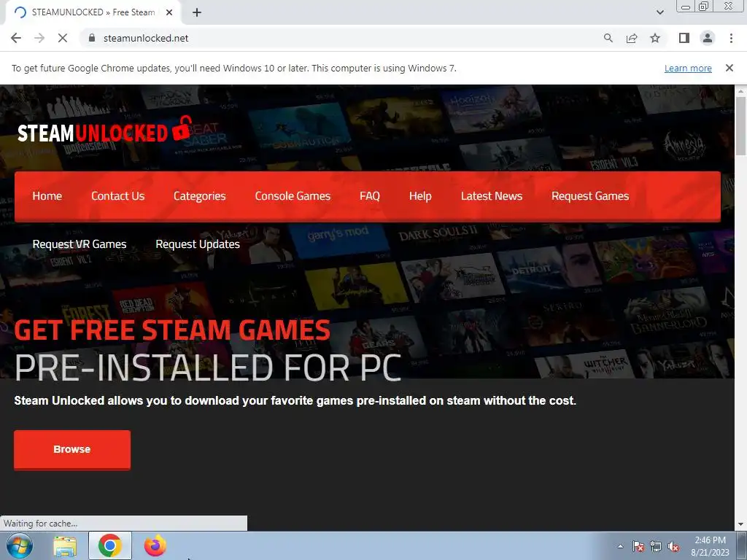747x560 pixels.
Task: Open the Request Games menu item
Action: pyautogui.click(x=590, y=196)
